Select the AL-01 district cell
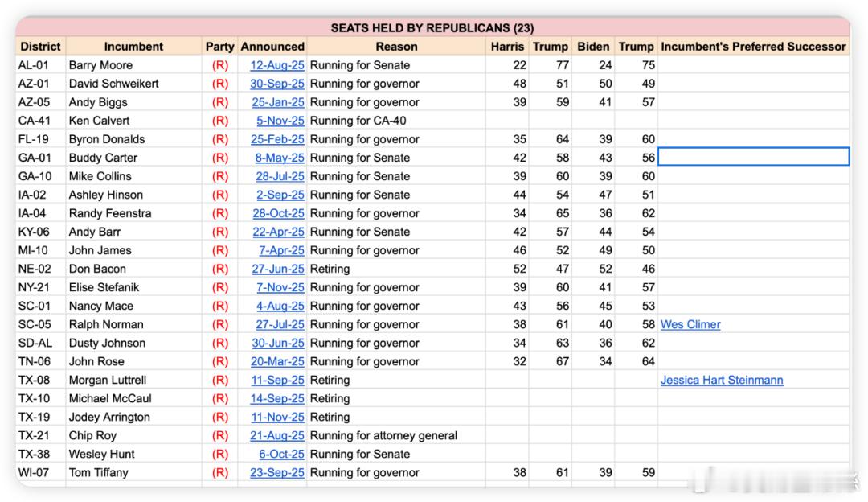The image size is (868, 502). [x=40, y=65]
